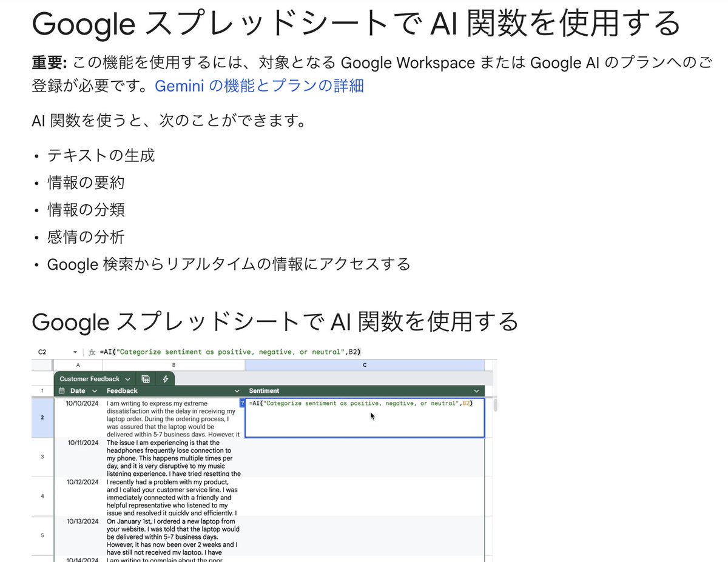Click bullet text 'テキストの生成'
This screenshot has width=728, height=562.
point(101,155)
